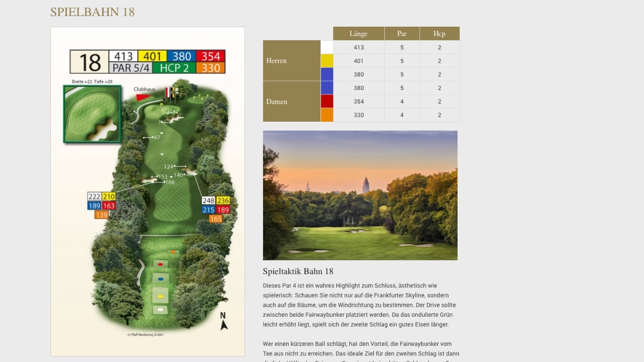Click the white tee box marker
The image size is (644, 362).
160,310
